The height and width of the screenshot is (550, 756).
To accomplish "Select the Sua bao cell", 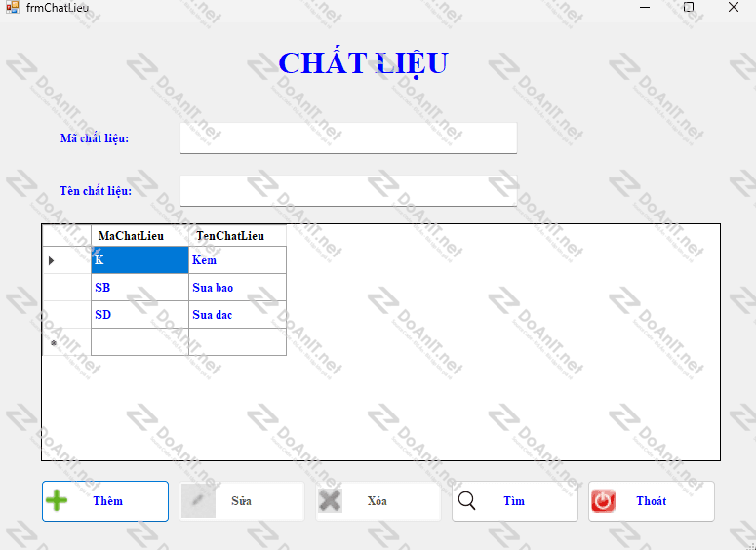I will (x=237, y=288).
